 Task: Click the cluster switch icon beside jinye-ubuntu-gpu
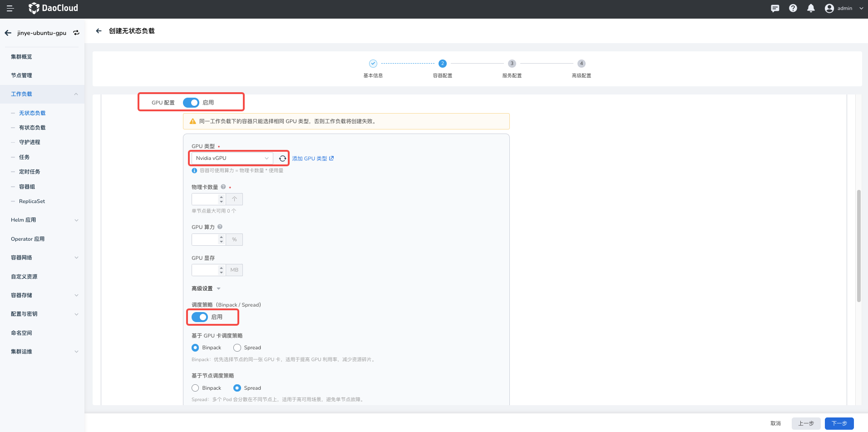(x=76, y=33)
